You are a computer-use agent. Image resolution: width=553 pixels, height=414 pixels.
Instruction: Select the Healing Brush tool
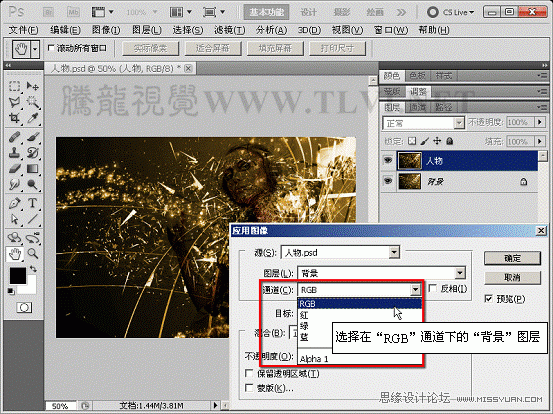coord(14,137)
